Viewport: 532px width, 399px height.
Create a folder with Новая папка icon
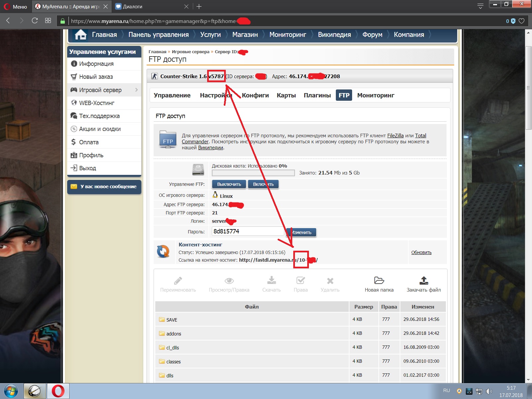379,280
